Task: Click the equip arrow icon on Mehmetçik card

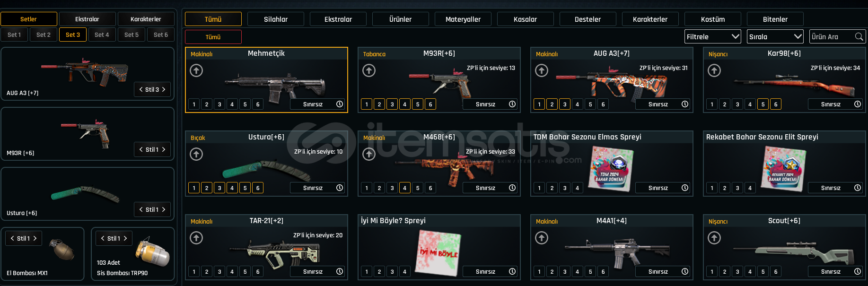Action: tap(196, 70)
